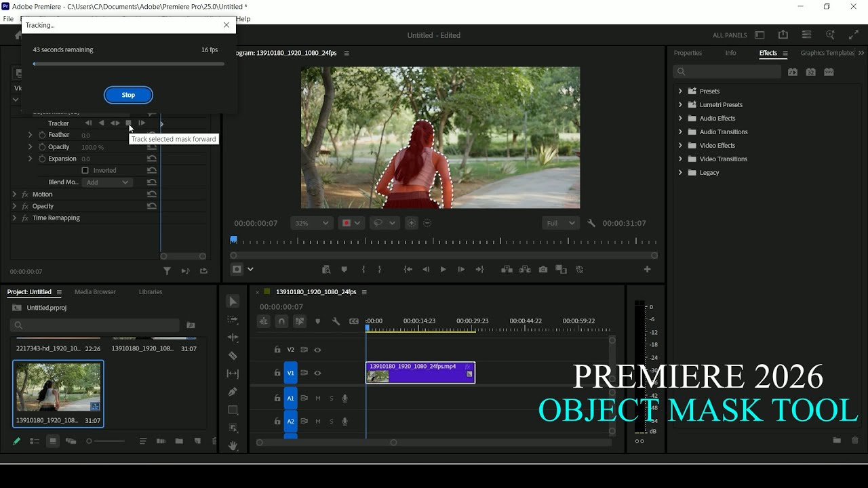Expand the Time Remapping effect

pyautogui.click(x=14, y=218)
